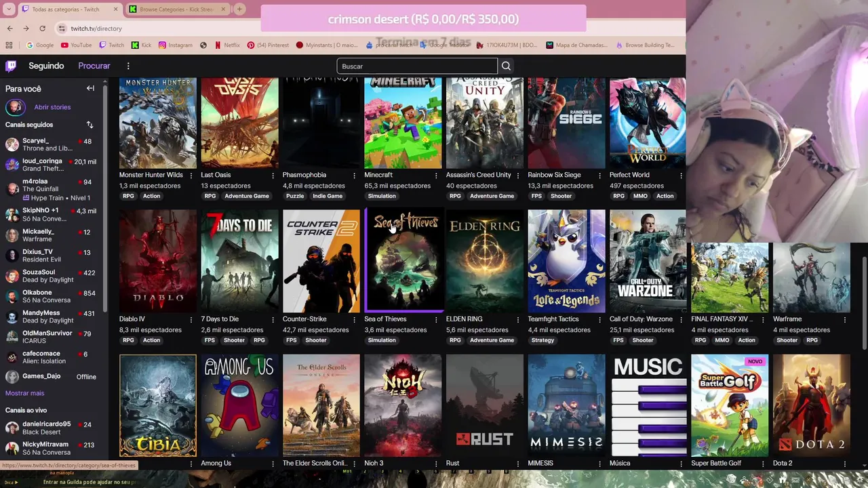Open the SouzaSoul channel playing Dead by Daylight
The width and height of the screenshot is (868, 488).
50,276
